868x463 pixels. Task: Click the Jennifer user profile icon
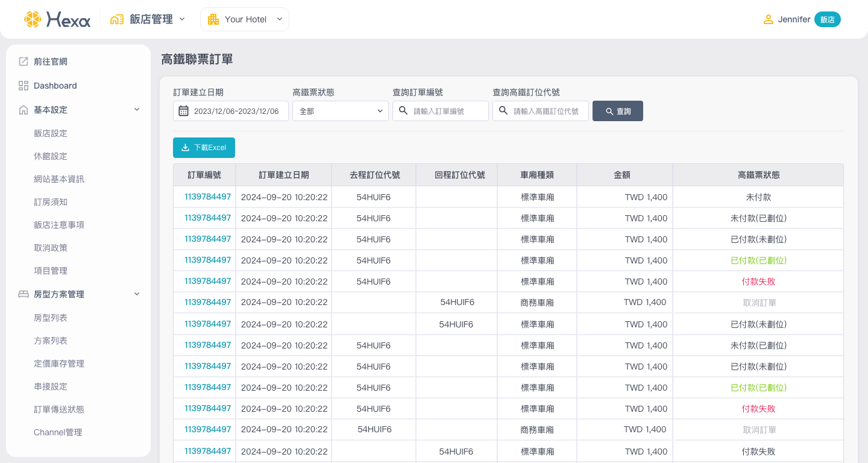(768, 19)
